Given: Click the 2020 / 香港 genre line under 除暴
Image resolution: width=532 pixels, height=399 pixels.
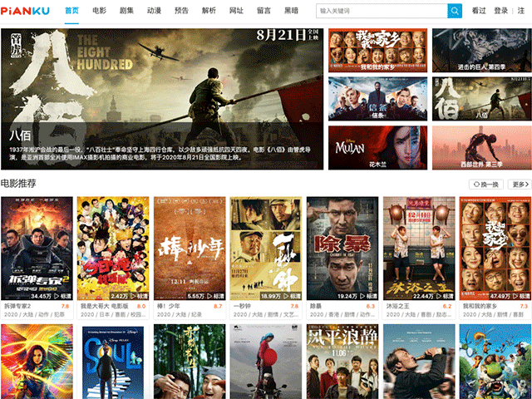Looking at the screenshot, I should pyautogui.click(x=342, y=314).
